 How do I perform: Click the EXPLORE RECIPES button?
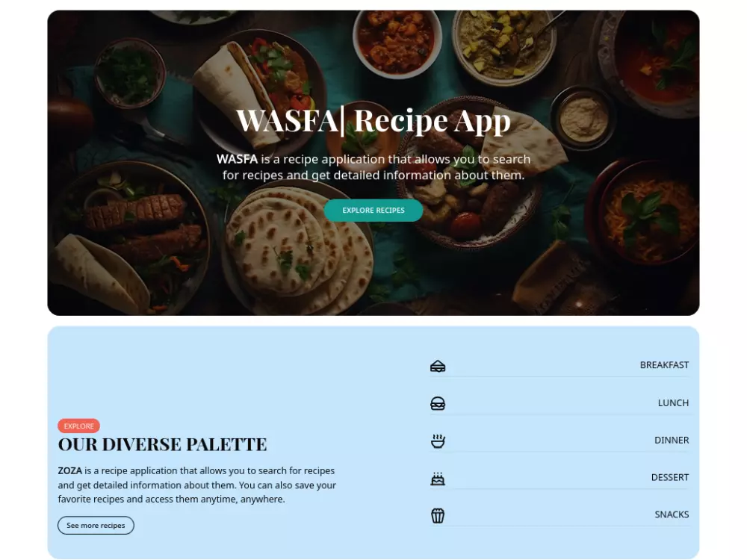click(373, 210)
